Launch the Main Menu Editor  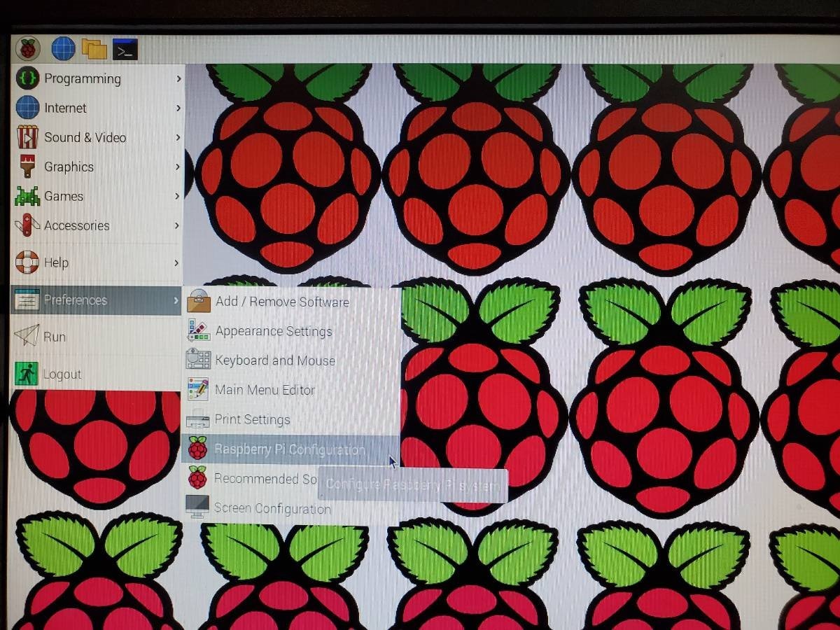(x=291, y=390)
